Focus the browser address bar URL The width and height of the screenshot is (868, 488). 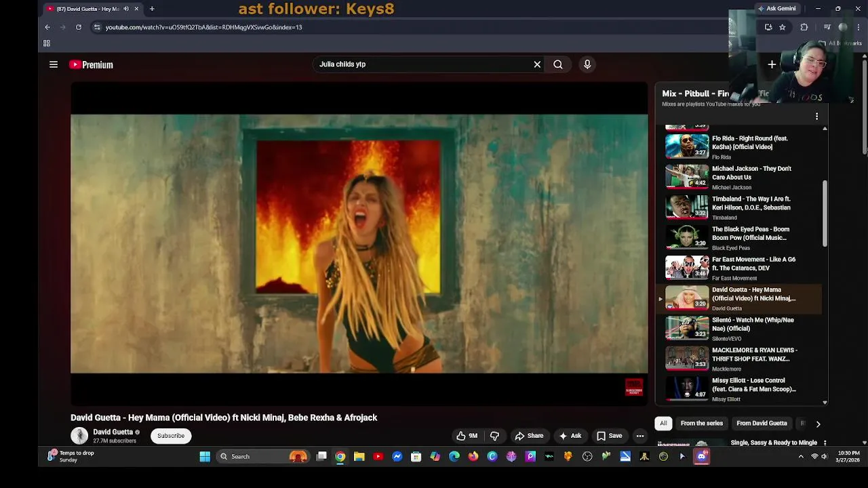[x=203, y=27]
